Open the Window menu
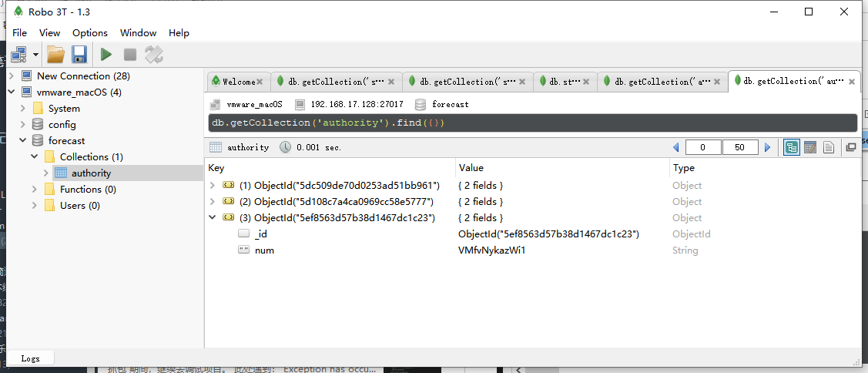 click(x=139, y=32)
